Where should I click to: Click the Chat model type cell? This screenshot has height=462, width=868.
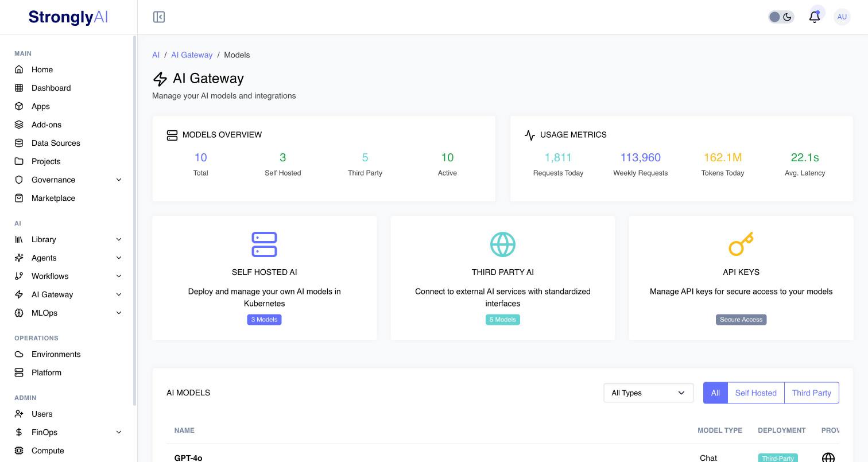click(708, 458)
